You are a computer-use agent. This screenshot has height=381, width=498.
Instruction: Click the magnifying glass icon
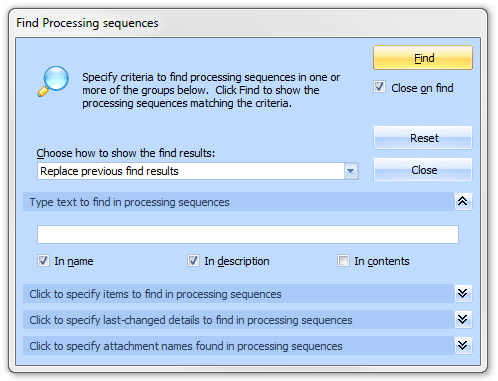(x=53, y=81)
